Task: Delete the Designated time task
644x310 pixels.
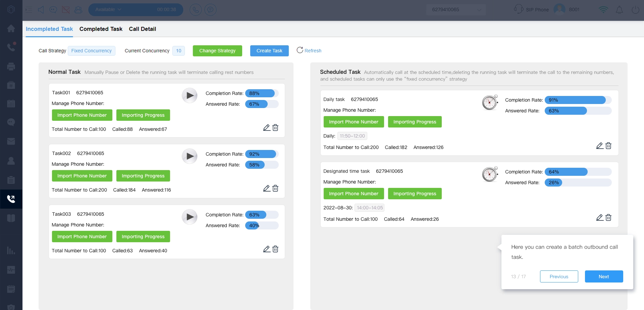Action: click(608, 217)
